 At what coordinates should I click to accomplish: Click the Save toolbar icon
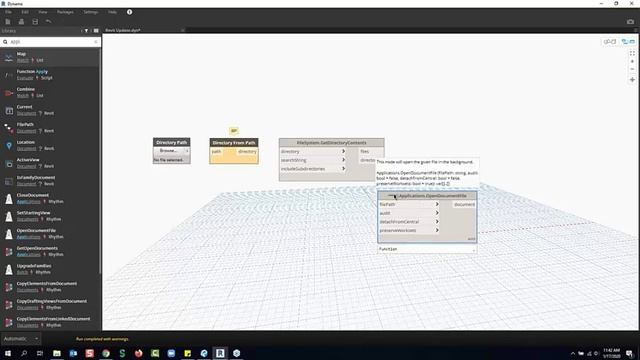[x=35, y=22]
